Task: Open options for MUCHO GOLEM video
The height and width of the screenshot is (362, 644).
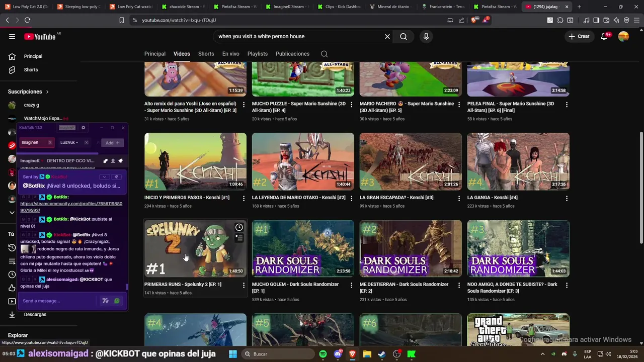Action: coord(352,285)
